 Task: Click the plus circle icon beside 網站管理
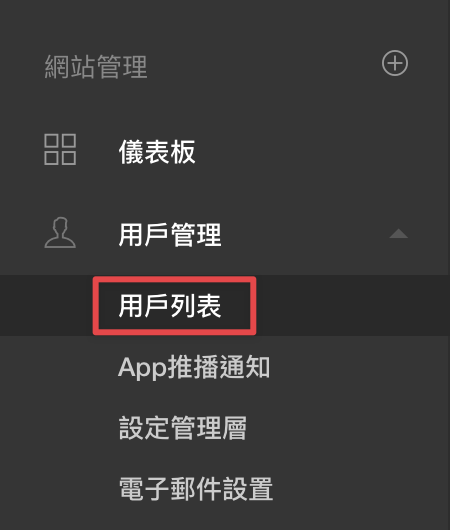(x=395, y=63)
